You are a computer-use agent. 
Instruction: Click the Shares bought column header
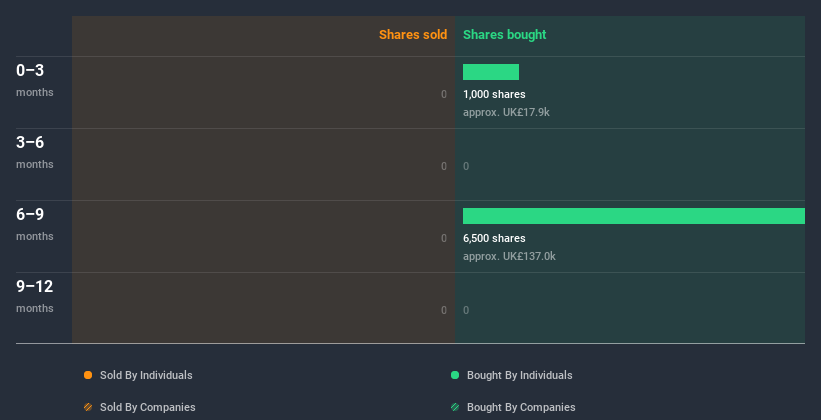pyautogui.click(x=504, y=35)
